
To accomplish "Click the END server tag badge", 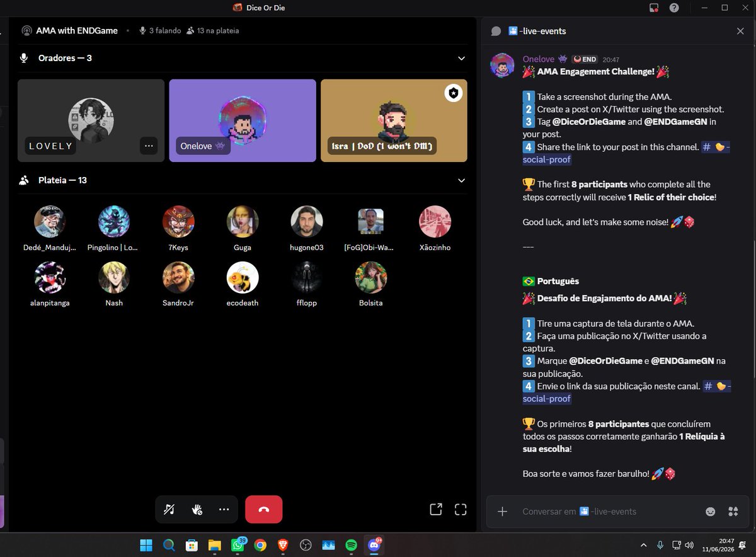I will [x=584, y=59].
